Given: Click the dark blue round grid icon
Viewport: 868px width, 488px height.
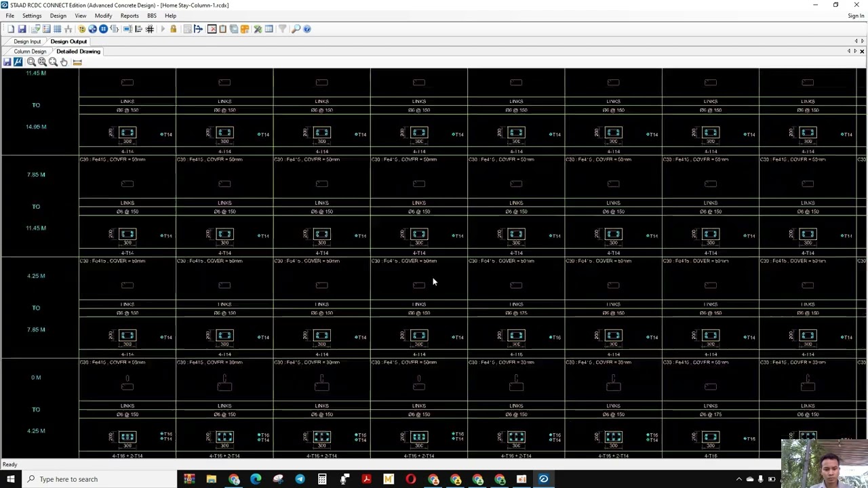Looking at the screenshot, I should tap(103, 29).
